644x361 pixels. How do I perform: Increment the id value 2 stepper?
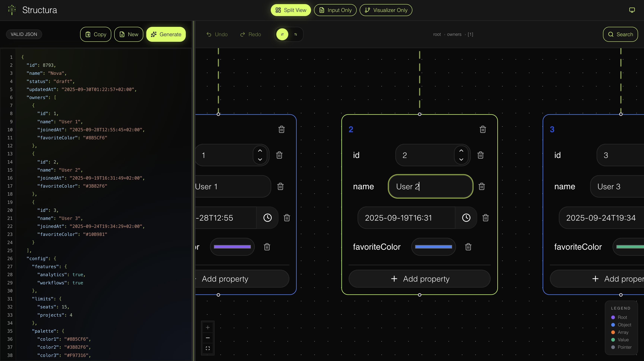pos(461,151)
